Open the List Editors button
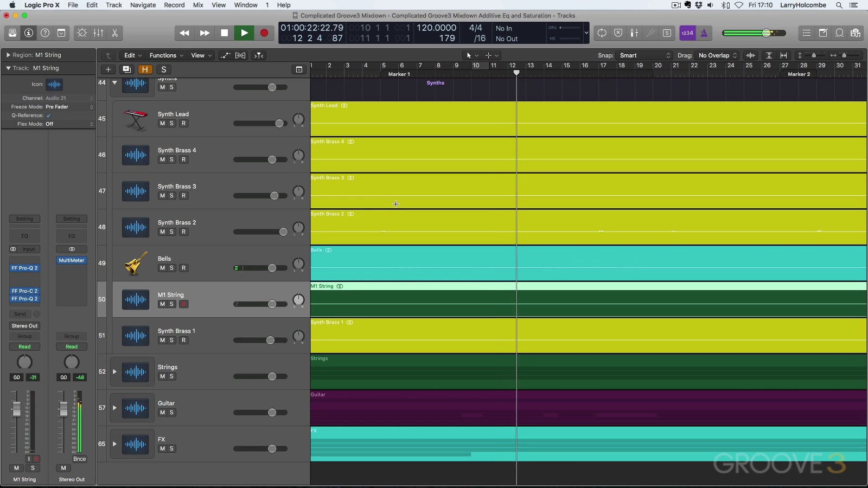This screenshot has height=488, width=868. point(807,33)
